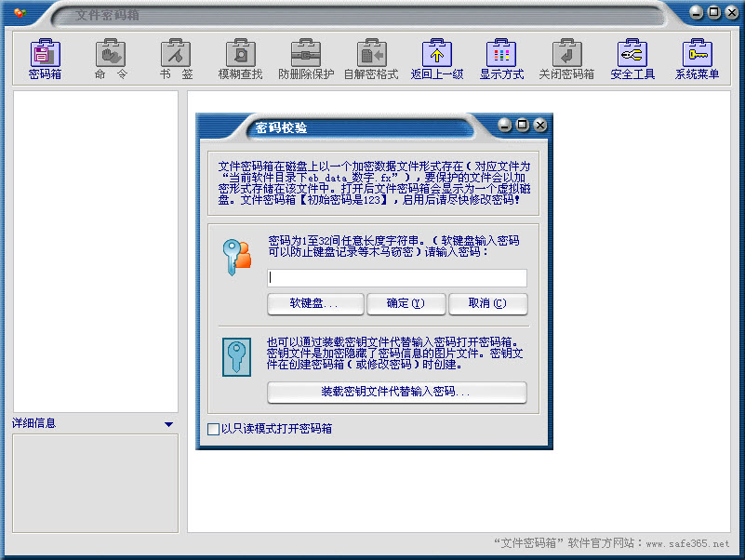This screenshot has width=745, height=560.
Task: Enable 以只读模式打开密码箱 checkbox
Action: pyautogui.click(x=214, y=429)
